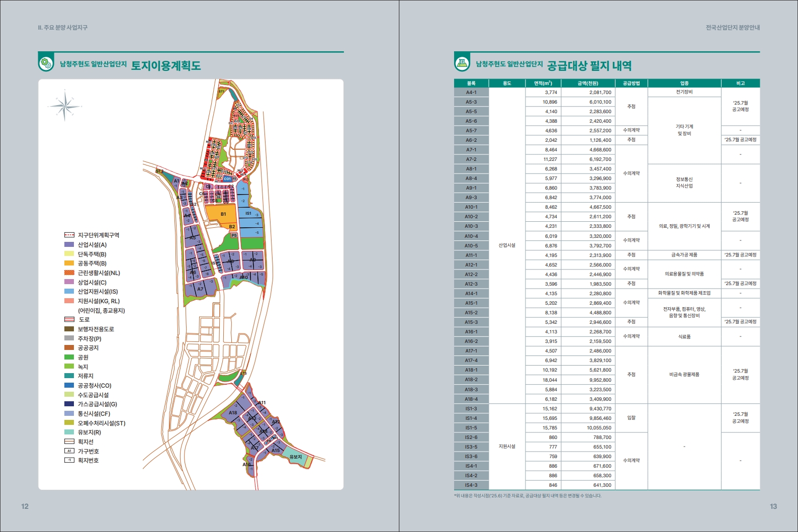798x532 pixels.
Task: Click the 금속가공제품 industry cell
Action: (684, 255)
